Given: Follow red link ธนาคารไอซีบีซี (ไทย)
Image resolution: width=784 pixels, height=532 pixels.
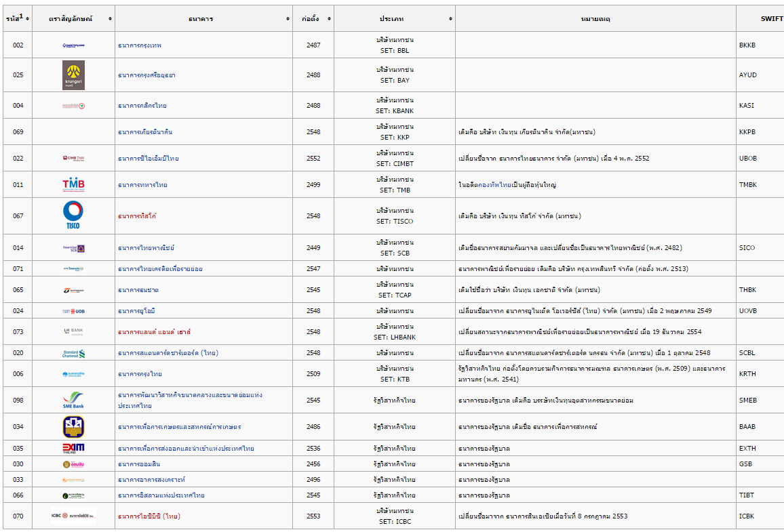Looking at the screenshot, I should click(x=149, y=516).
